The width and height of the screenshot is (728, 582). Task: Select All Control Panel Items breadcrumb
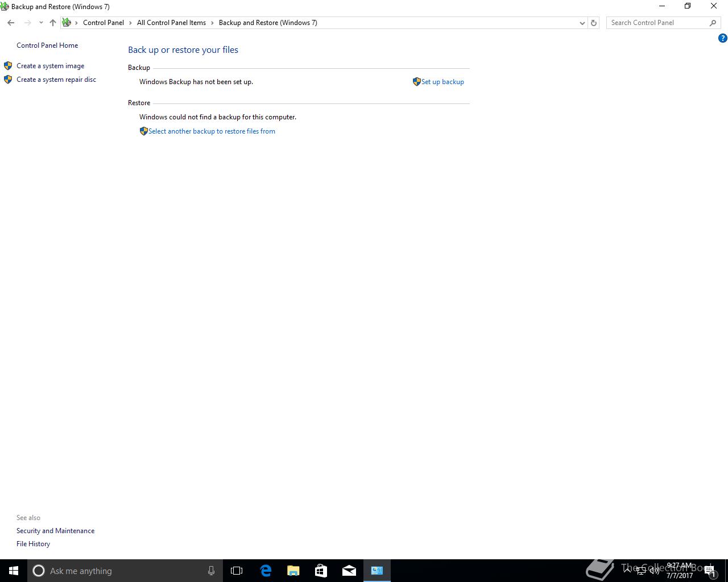click(171, 23)
